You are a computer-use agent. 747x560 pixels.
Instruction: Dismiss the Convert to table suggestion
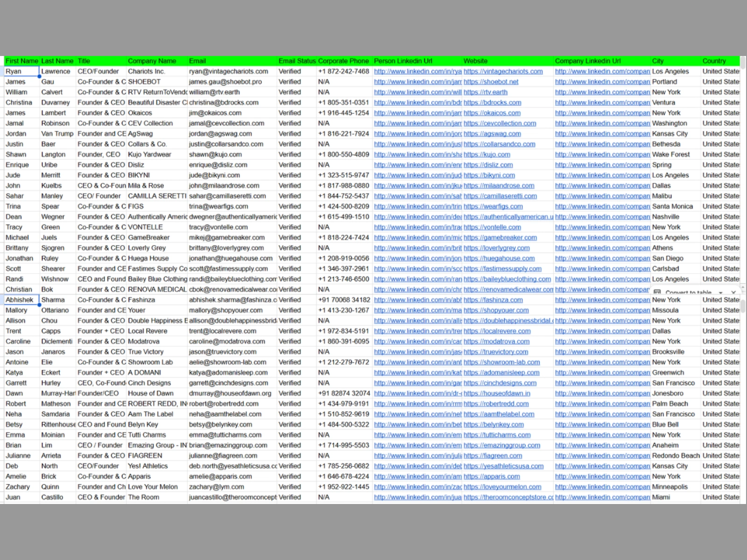point(733,293)
